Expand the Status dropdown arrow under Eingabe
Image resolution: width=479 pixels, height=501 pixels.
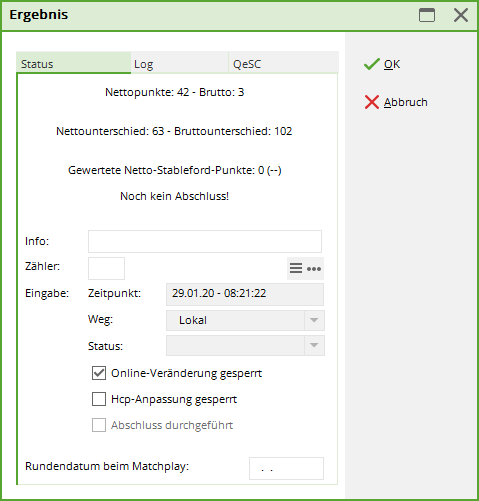click(314, 345)
